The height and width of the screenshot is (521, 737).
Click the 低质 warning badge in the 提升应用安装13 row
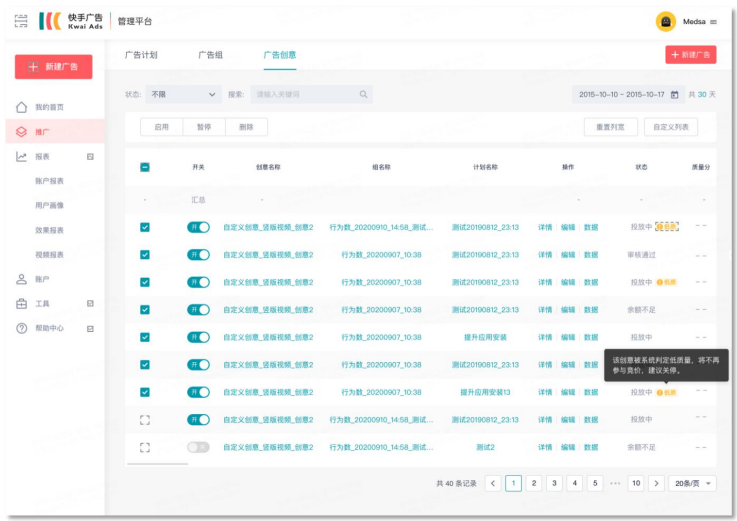(x=666, y=393)
